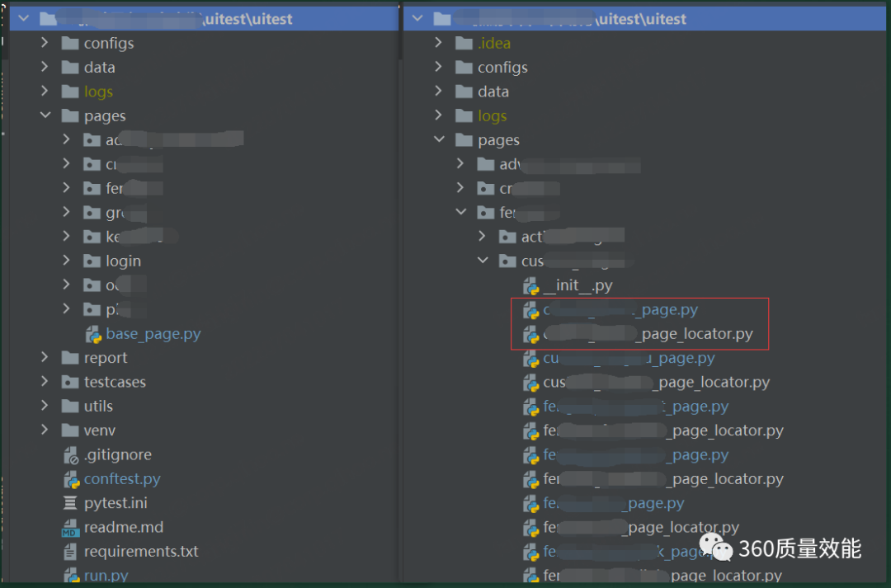The image size is (891, 588).
Task: Expand the login package in left tree
Action: [x=67, y=261]
